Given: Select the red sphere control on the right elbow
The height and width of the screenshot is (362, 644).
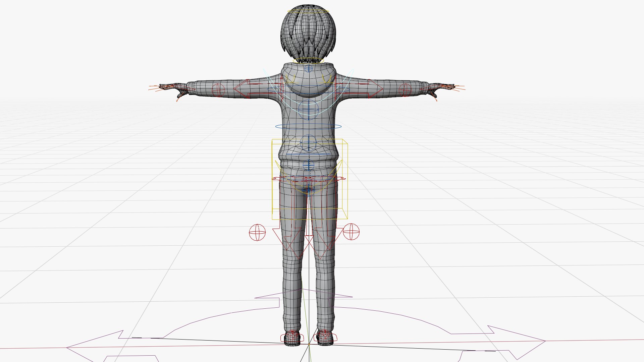Looking at the screenshot, I should pyautogui.click(x=405, y=89).
